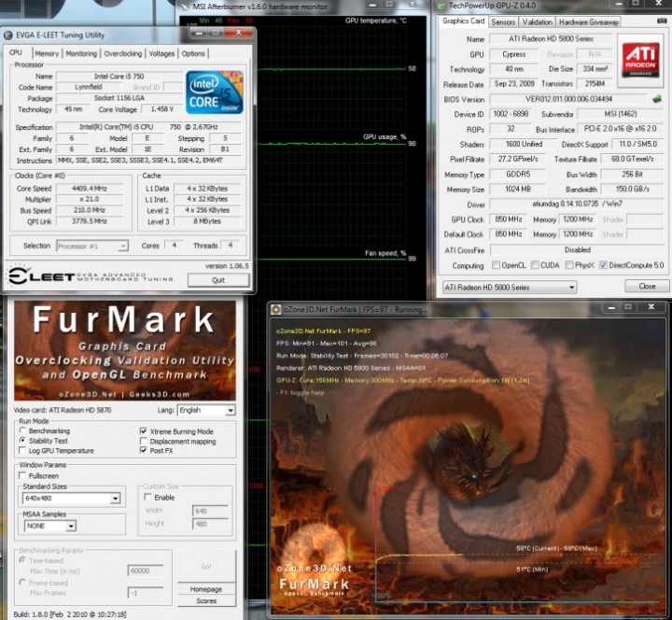Toggle the OpenCL checkbox in GPU-Z
672x620 pixels.
coord(496,265)
